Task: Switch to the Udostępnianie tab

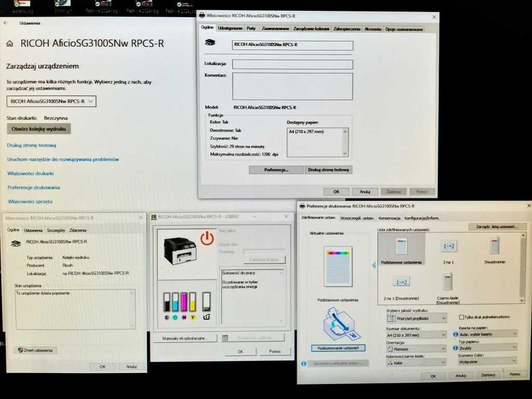Action: tap(230, 28)
